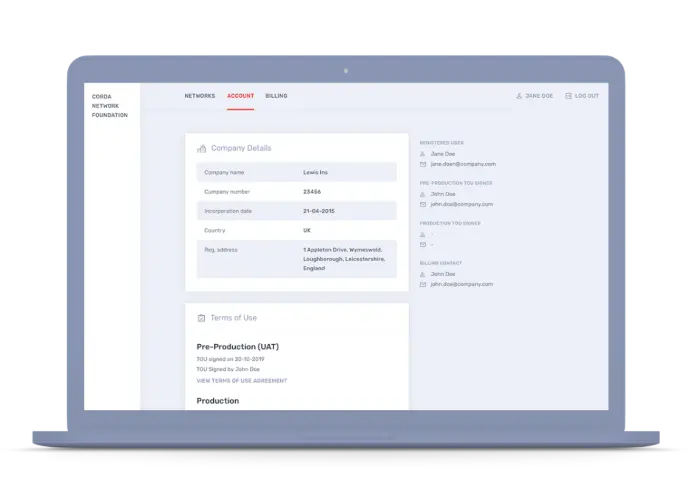Click the Registered User label
The width and height of the screenshot is (690, 487).
pos(441,143)
